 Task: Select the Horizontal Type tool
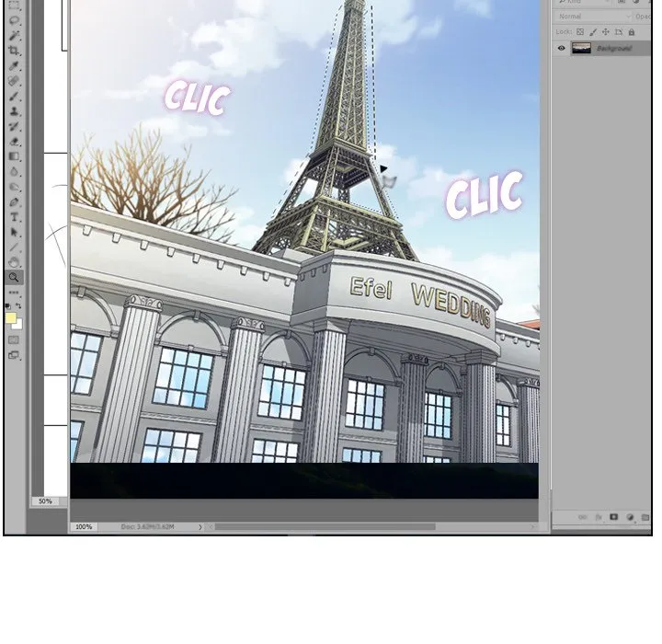(15, 217)
